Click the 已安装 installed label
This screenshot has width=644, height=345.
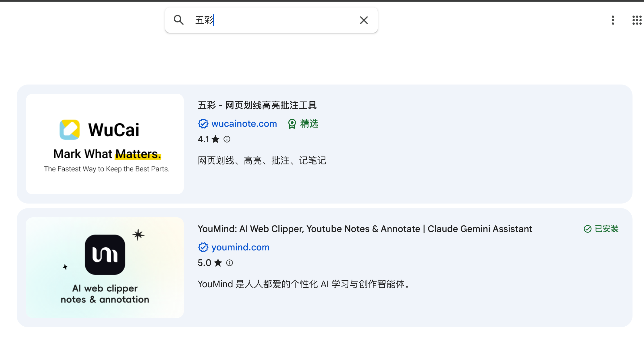pos(606,229)
